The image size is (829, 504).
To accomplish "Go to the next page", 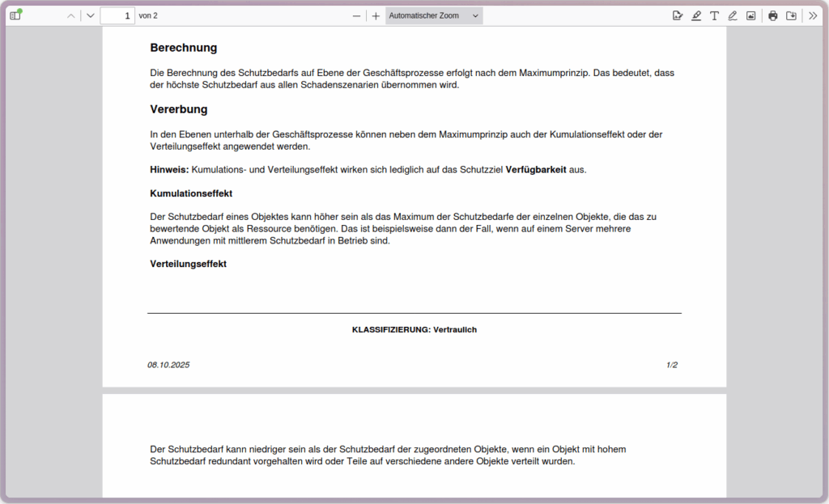I will tap(90, 15).
